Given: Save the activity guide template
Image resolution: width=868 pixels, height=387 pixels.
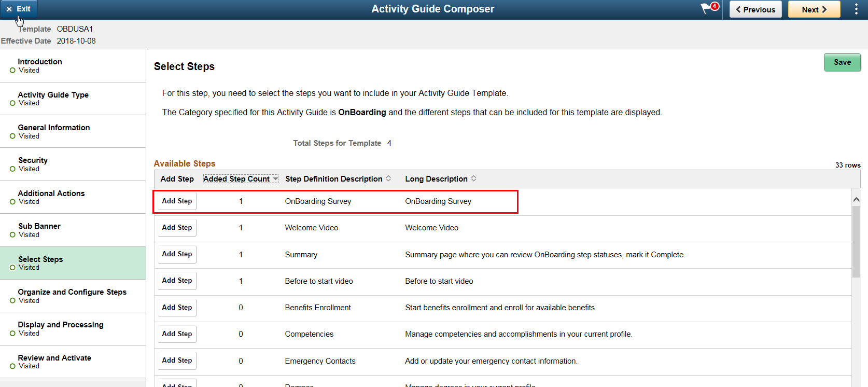Looking at the screenshot, I should pos(842,62).
